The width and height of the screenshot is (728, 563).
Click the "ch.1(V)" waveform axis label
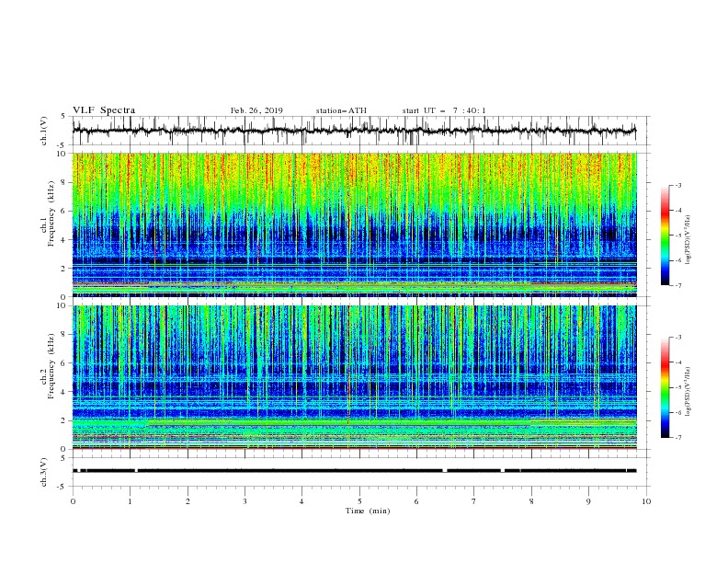pos(44,131)
